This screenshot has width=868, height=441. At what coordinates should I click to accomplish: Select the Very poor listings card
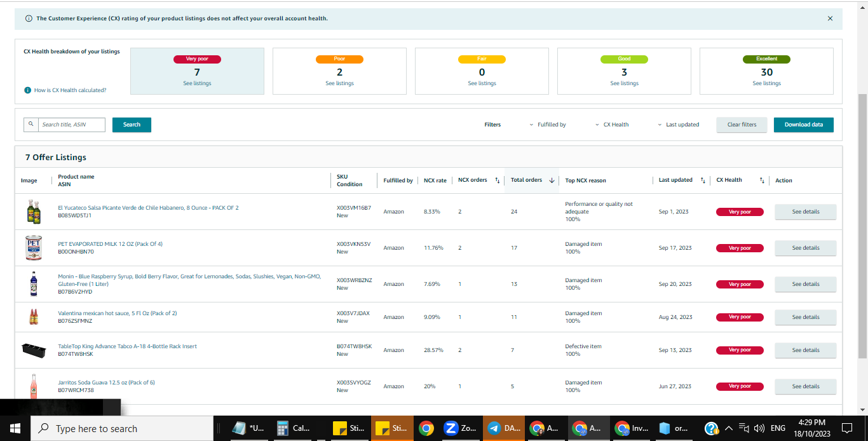(x=197, y=71)
